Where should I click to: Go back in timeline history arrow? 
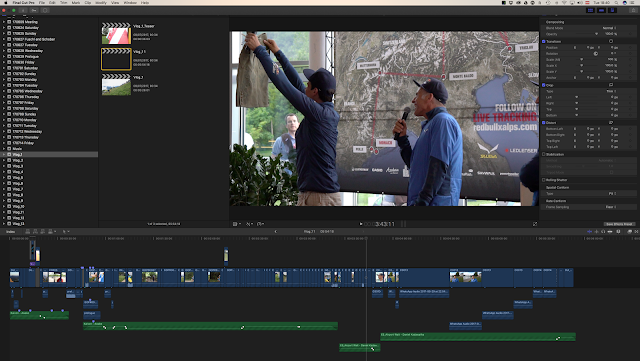click(x=276, y=232)
